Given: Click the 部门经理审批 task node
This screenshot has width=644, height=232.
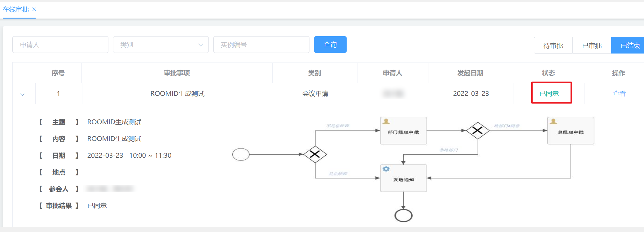Looking at the screenshot, I should pyautogui.click(x=403, y=131).
